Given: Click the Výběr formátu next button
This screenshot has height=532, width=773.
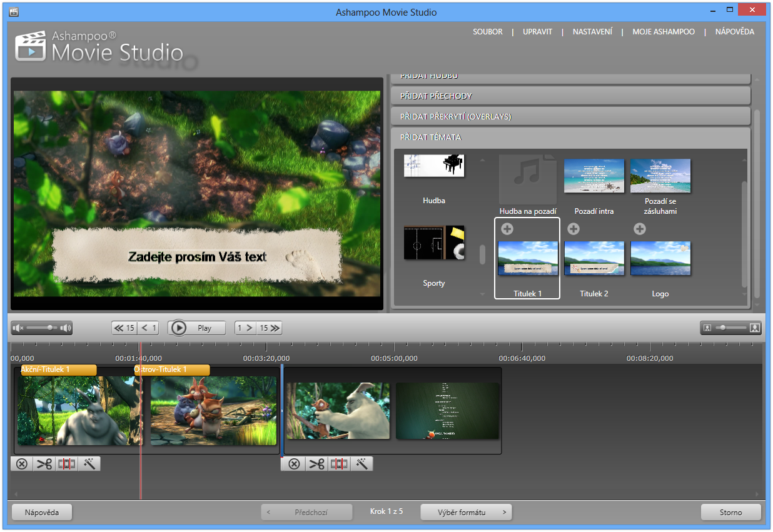Looking at the screenshot, I should pos(466,512).
